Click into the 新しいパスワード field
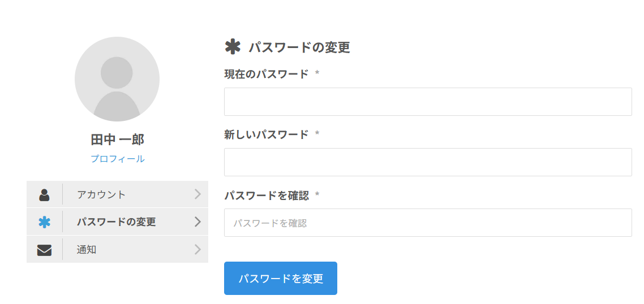Image resolution: width=644 pixels, height=304 pixels. [428, 162]
